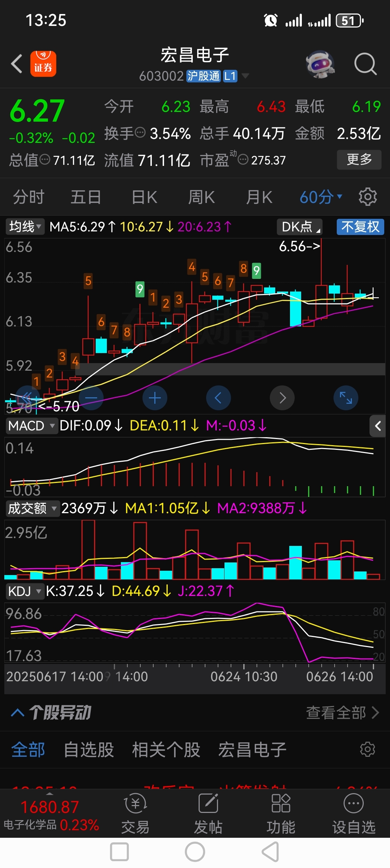Open the 成交额 indicator dropdown
390x868 pixels.
pyautogui.click(x=32, y=508)
